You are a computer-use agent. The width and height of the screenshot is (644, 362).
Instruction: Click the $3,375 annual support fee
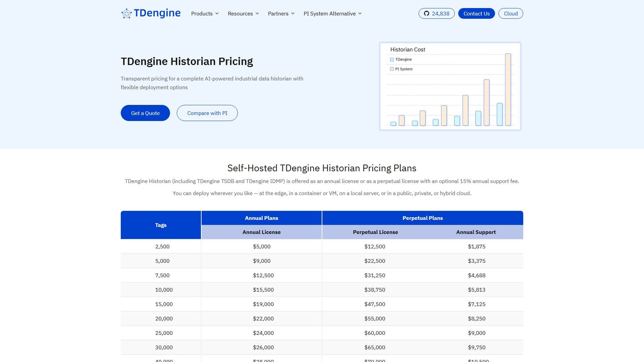pyautogui.click(x=477, y=261)
